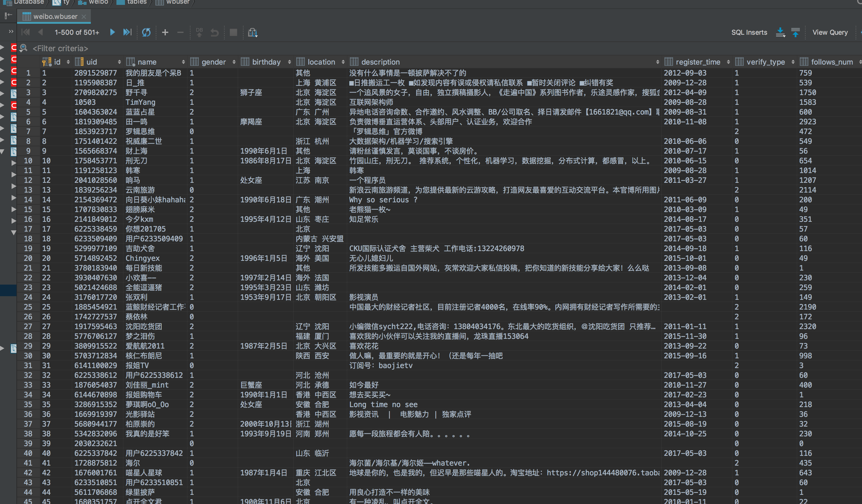The width and height of the screenshot is (862, 504).
Task: Expand the double-chevron more toolbar icon
Action: coord(11,31)
